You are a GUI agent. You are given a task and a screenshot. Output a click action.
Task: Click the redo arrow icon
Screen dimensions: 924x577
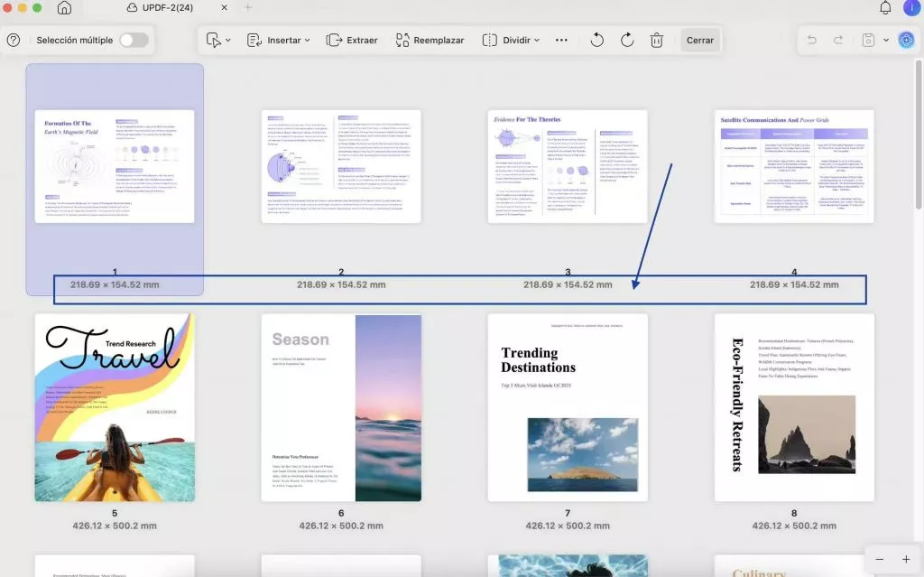pyautogui.click(x=838, y=40)
